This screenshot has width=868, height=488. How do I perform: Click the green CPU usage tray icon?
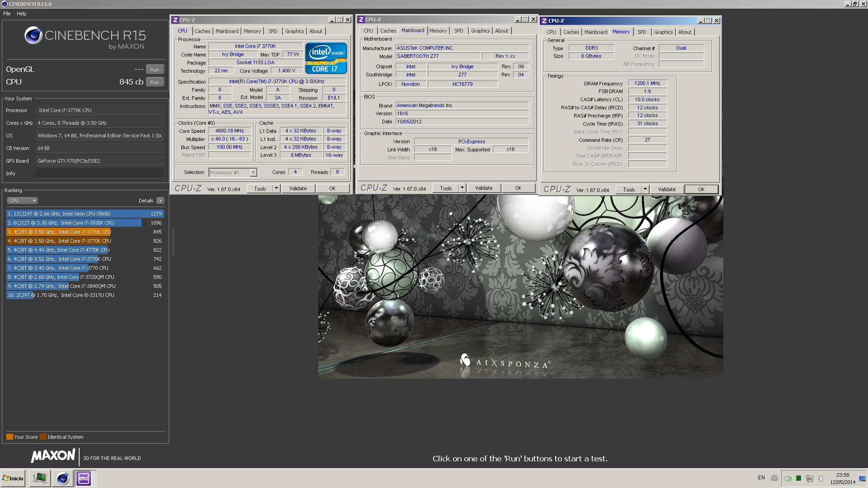click(798, 478)
